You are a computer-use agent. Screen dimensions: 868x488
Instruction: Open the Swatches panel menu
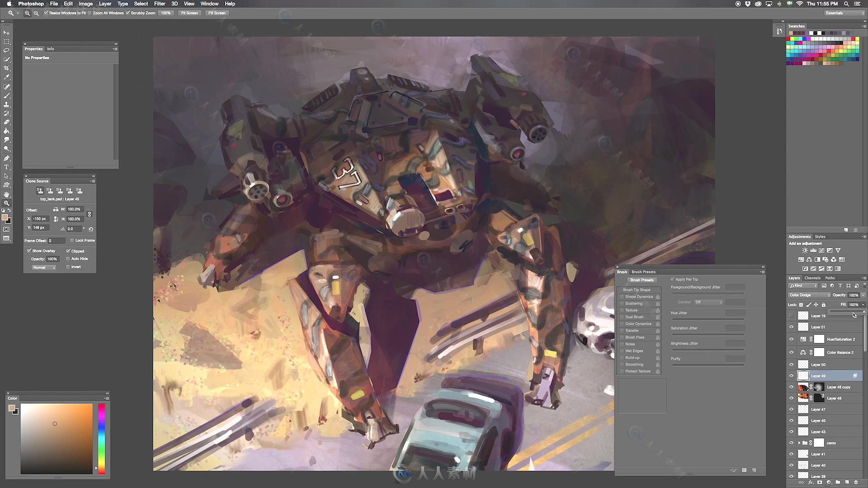pos(864,26)
